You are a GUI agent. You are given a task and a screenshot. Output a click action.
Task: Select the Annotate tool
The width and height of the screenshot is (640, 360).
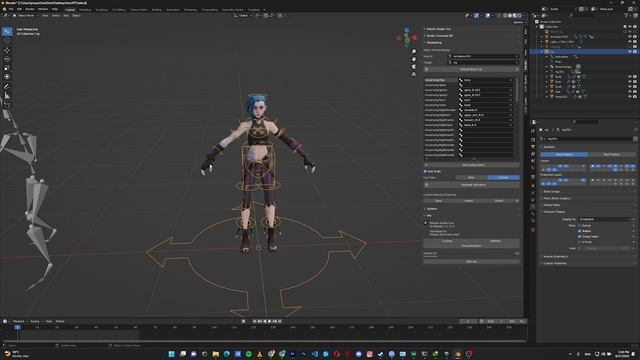pos(7,87)
